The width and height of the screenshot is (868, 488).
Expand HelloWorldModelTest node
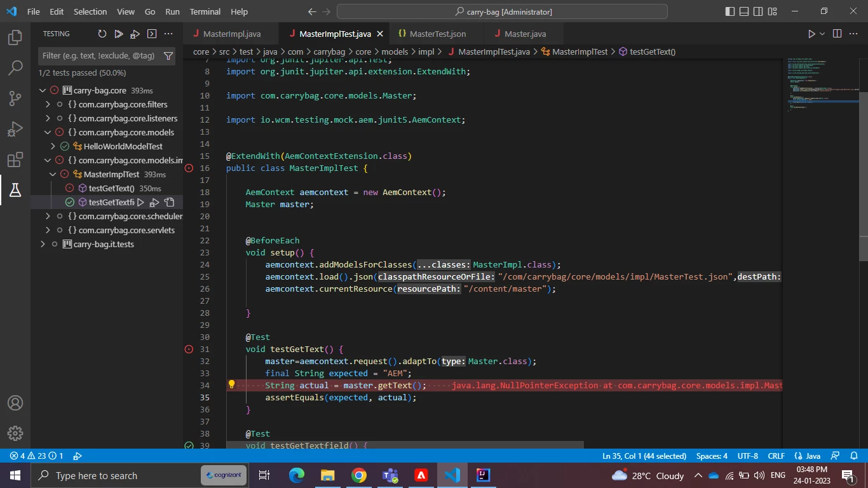tap(53, 146)
